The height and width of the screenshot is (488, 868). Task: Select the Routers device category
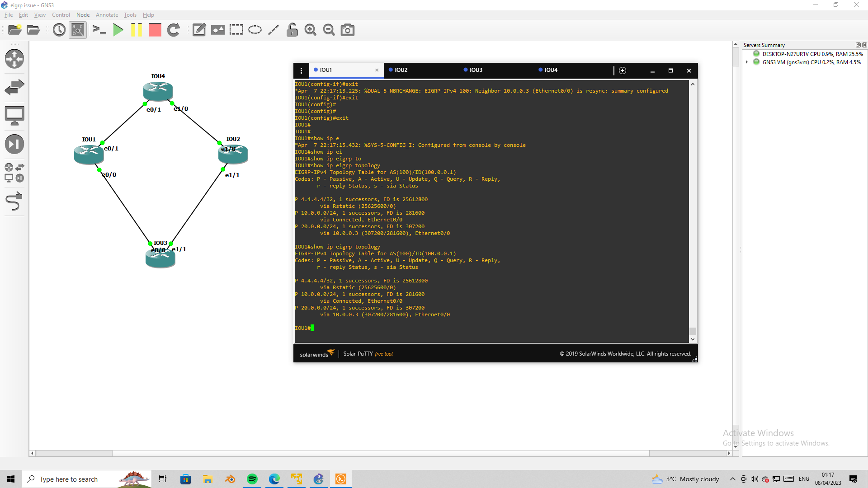click(14, 59)
